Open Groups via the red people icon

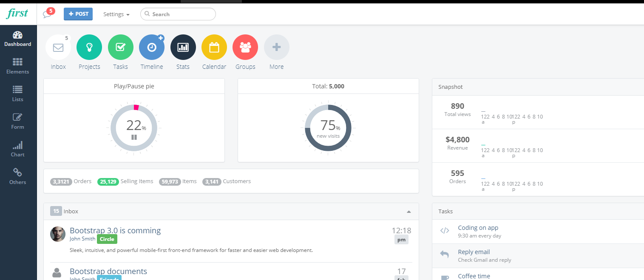click(x=245, y=47)
